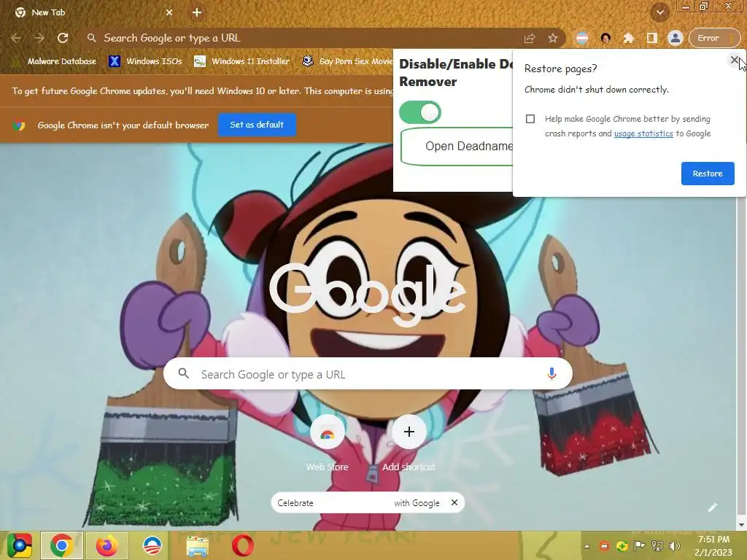Viewport: 747px width, 560px height.
Task: Start voice search with microphone icon
Action: click(551, 374)
